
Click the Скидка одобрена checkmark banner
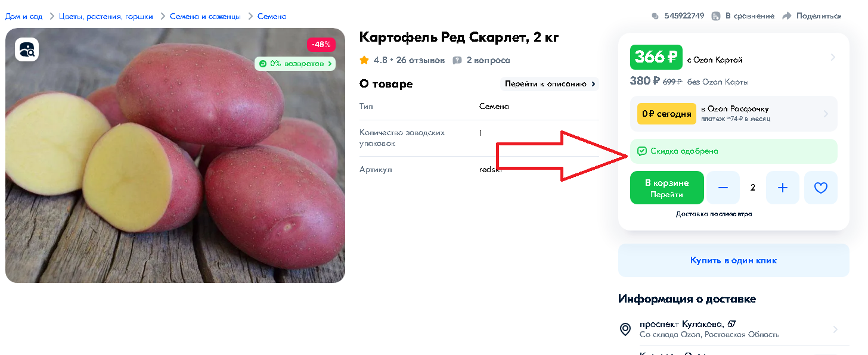point(734,151)
